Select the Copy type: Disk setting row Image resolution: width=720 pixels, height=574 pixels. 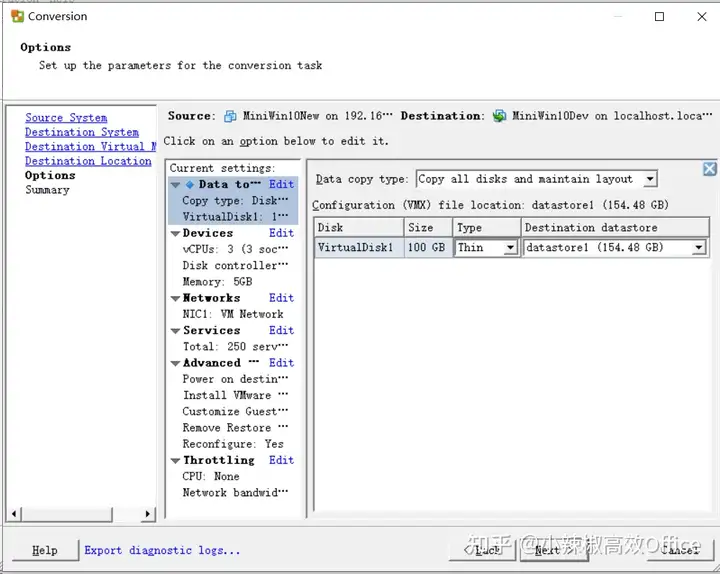[x=235, y=201]
